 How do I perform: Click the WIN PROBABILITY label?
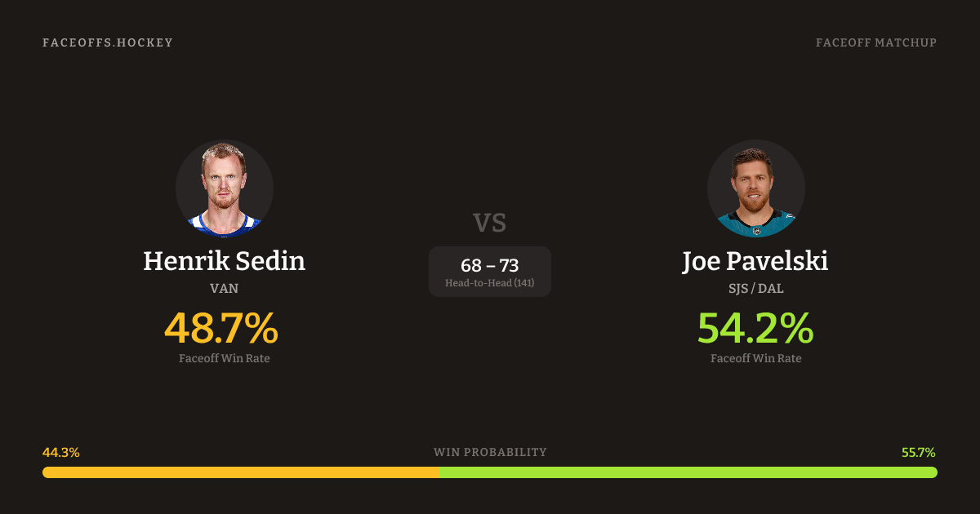pyautogui.click(x=490, y=452)
